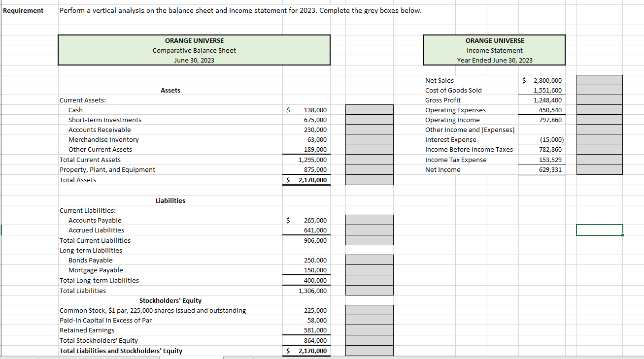This screenshot has width=644, height=359.
Task: Click the Comparative Balance Sheet title box
Action: [x=194, y=50]
